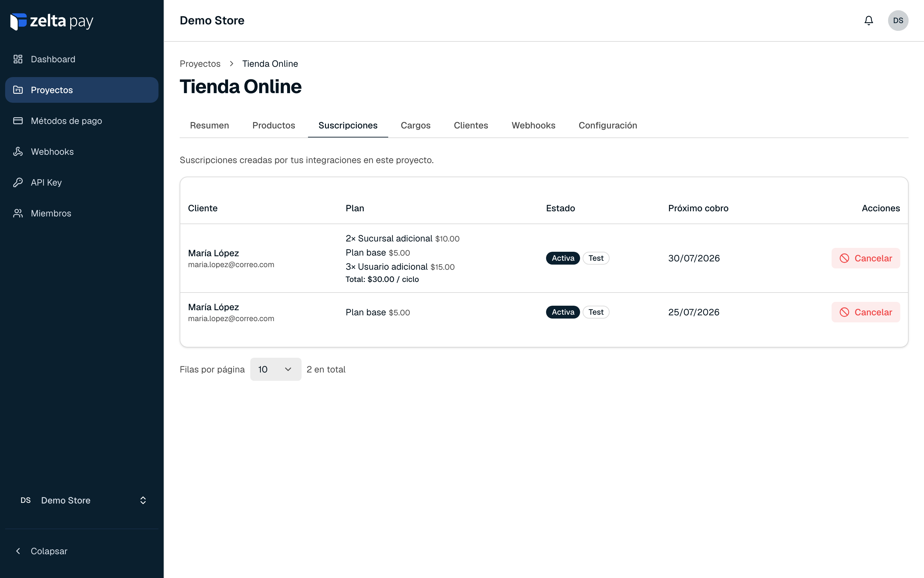Viewport: 924px width, 578px height.
Task: Click the Próximo cobro column header
Action: click(698, 208)
